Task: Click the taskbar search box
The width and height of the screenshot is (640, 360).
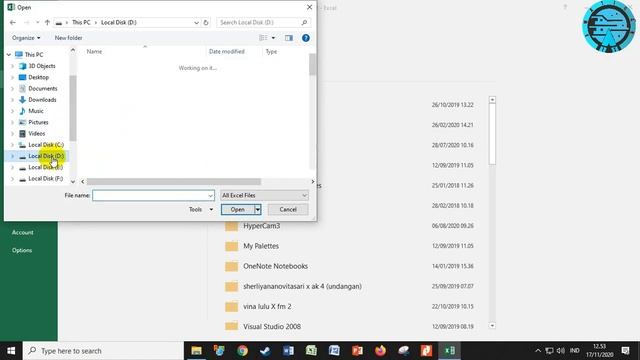Action: pos(103,351)
